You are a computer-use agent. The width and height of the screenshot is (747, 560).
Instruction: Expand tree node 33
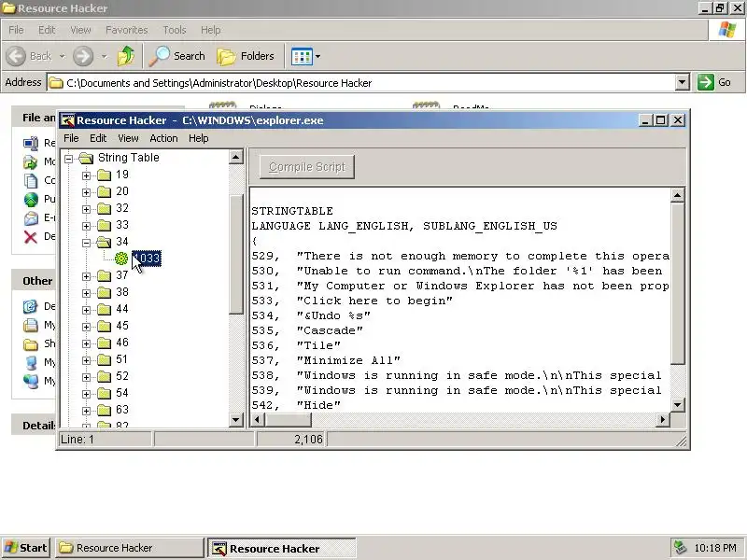(x=86, y=226)
